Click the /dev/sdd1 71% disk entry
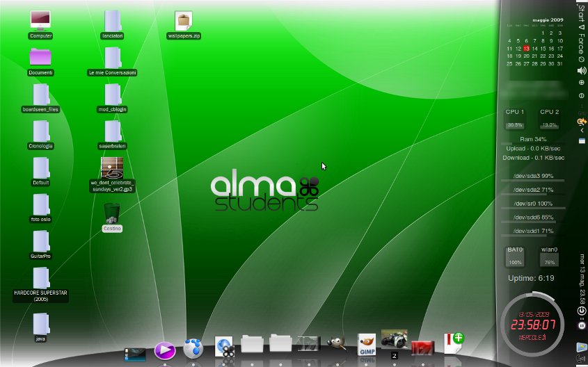The image size is (588, 367). pyautogui.click(x=533, y=231)
